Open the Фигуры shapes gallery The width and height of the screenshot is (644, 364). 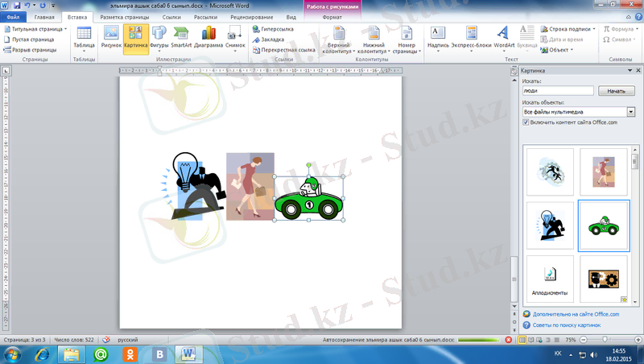point(159,37)
